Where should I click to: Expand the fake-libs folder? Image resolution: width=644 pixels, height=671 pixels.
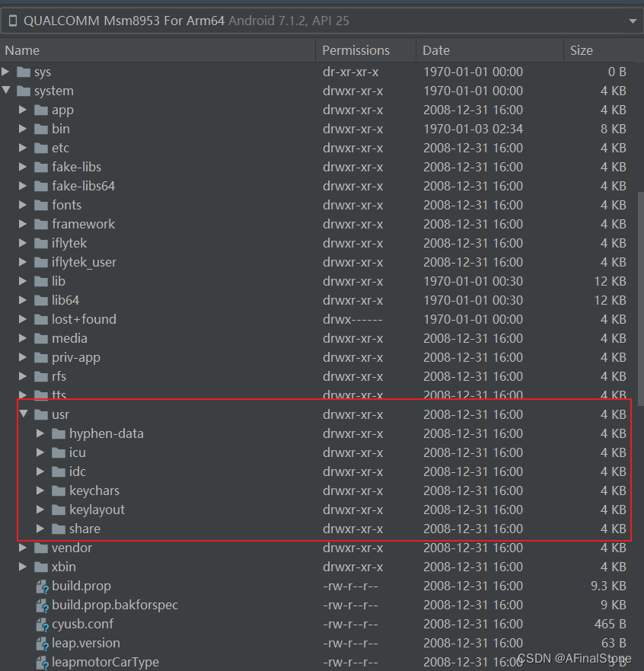(23, 167)
